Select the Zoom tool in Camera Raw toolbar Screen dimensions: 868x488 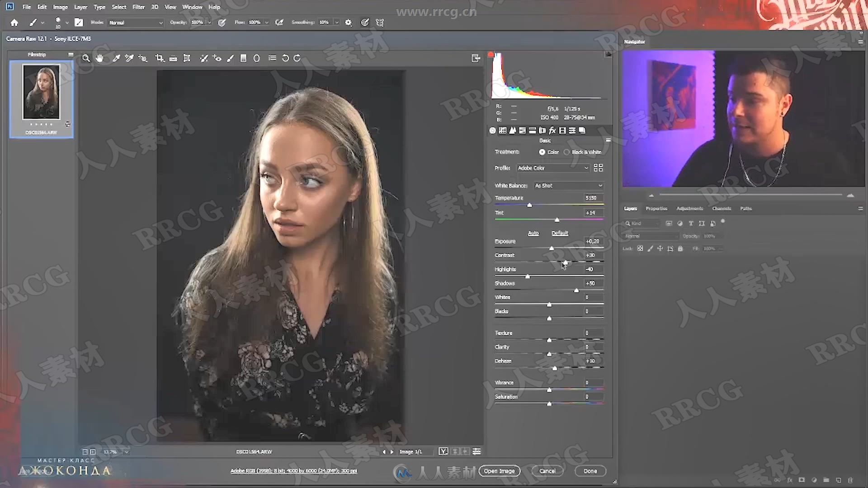click(x=86, y=58)
